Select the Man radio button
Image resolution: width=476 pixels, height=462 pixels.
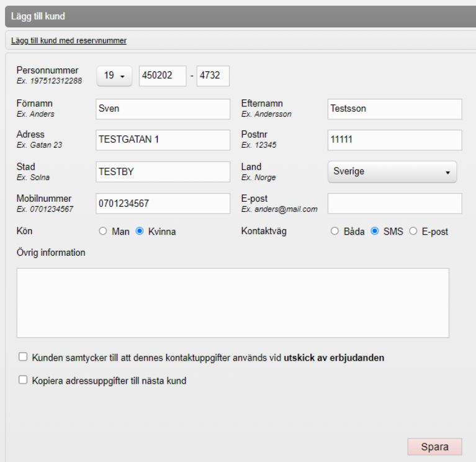[103, 232]
